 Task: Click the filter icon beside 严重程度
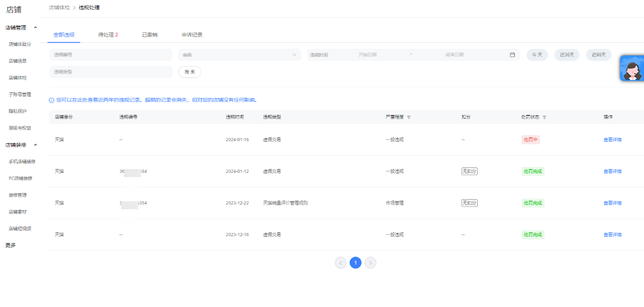pos(408,117)
